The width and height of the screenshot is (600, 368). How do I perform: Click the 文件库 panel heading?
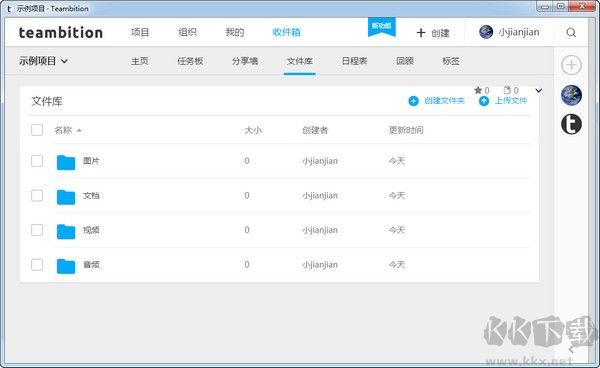pyautogui.click(x=47, y=101)
